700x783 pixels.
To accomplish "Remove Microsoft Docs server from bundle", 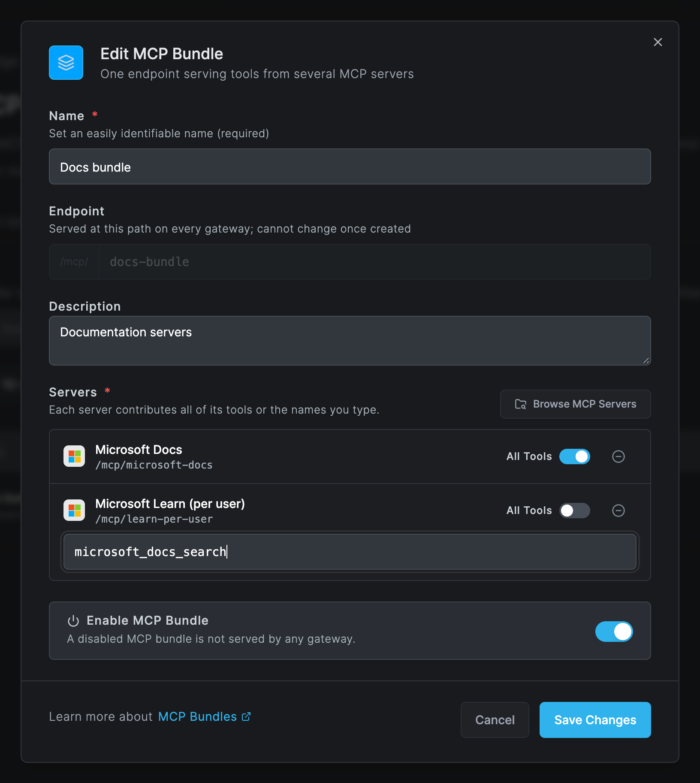I will [618, 456].
